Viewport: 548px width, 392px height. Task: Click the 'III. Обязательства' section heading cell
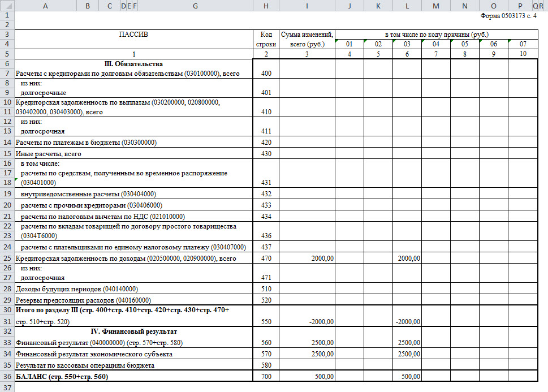tap(133, 64)
